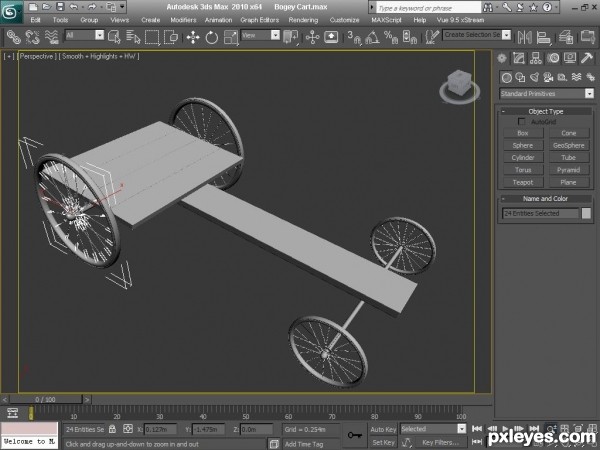The width and height of the screenshot is (600, 450).
Task: Select the Bind to Space Warp tool
Action: click(52, 37)
